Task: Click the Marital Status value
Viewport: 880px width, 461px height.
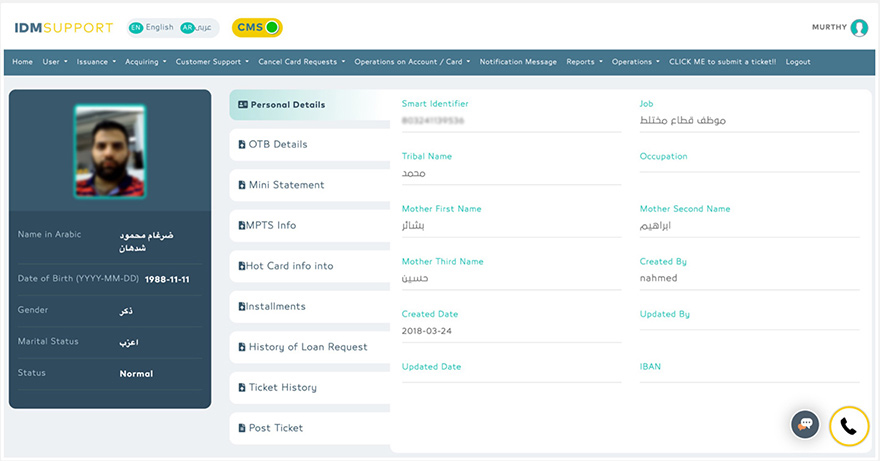Action: [129, 342]
